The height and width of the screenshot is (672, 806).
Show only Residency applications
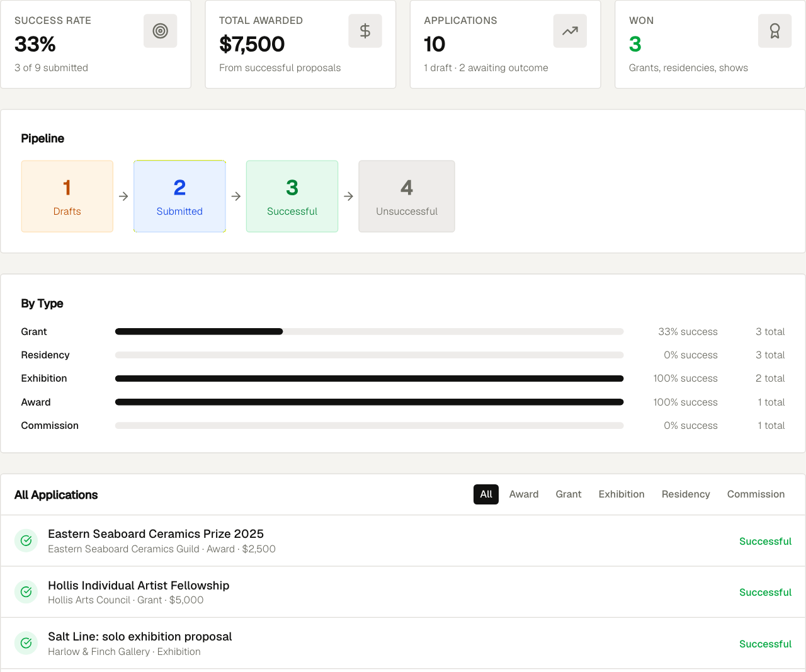686,494
